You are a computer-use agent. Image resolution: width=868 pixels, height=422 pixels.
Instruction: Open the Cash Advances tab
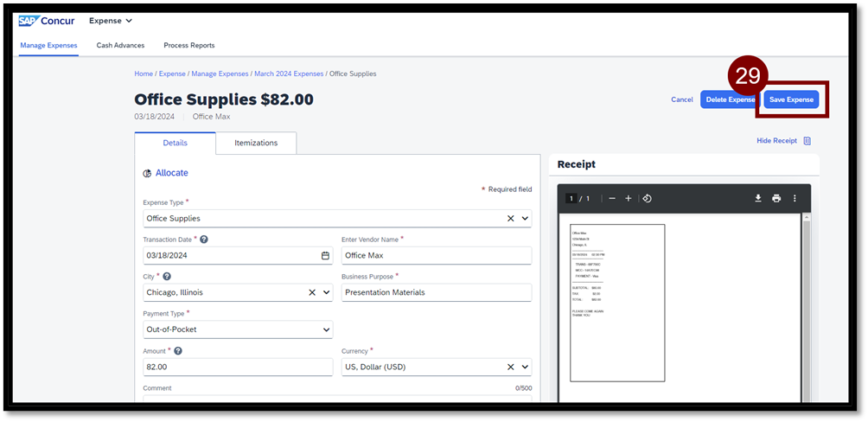click(x=120, y=45)
